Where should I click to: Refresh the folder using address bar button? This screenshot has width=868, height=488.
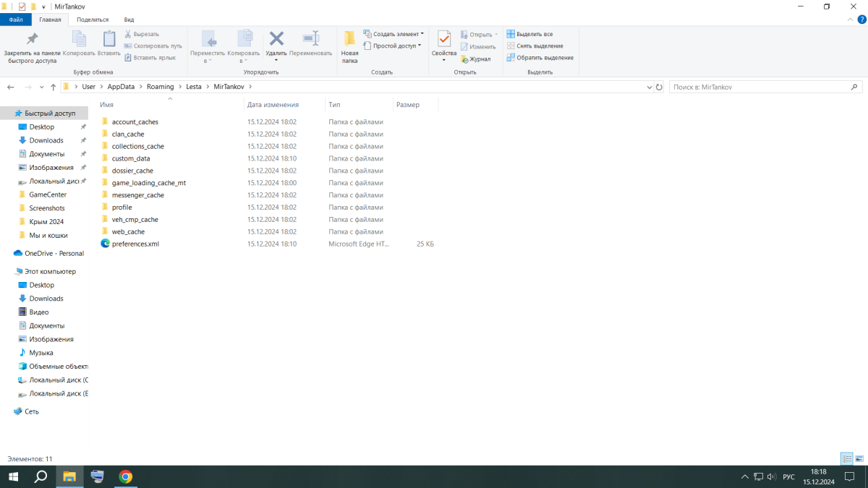659,87
